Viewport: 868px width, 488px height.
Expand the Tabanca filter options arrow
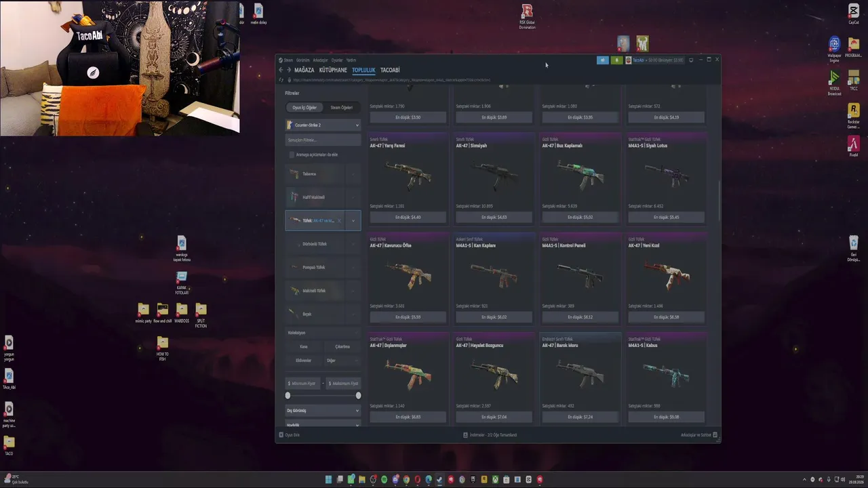tap(353, 174)
